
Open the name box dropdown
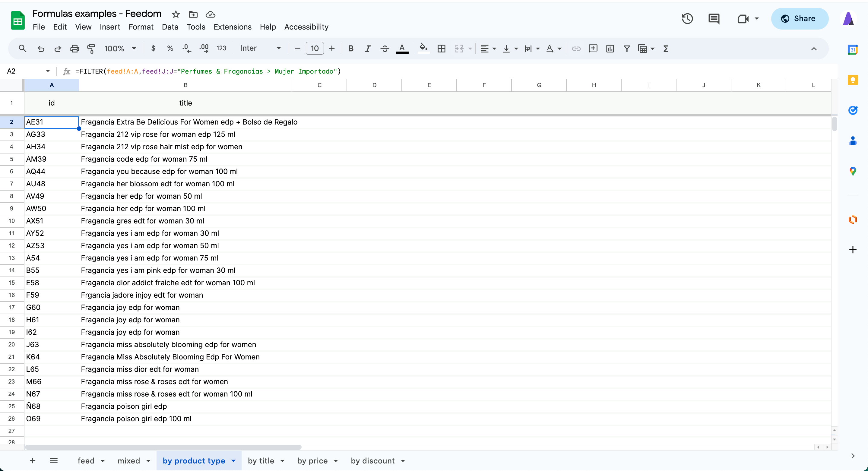(x=48, y=71)
